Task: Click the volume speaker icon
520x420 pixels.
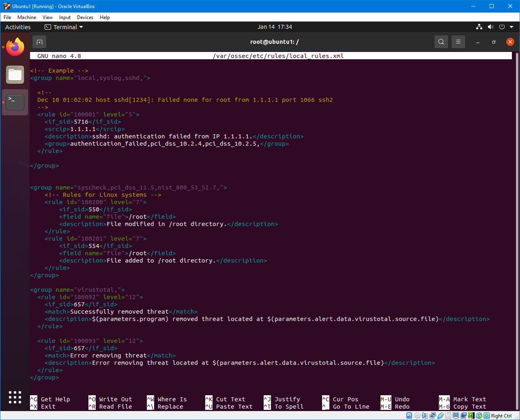Action: [490, 27]
